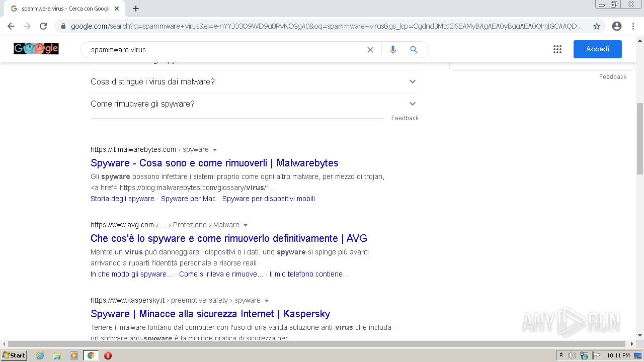Go forward in browser history
The width and height of the screenshot is (644, 362).
pyautogui.click(x=27, y=26)
